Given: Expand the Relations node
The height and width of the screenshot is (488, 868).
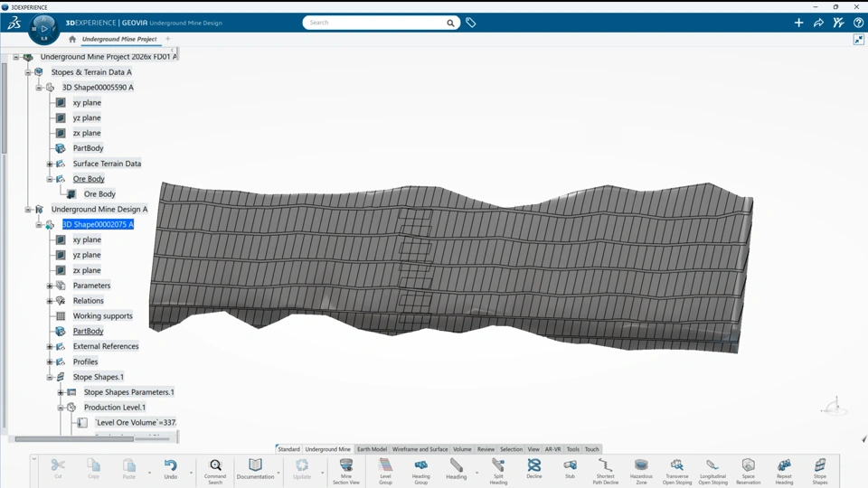Looking at the screenshot, I should click(50, 301).
